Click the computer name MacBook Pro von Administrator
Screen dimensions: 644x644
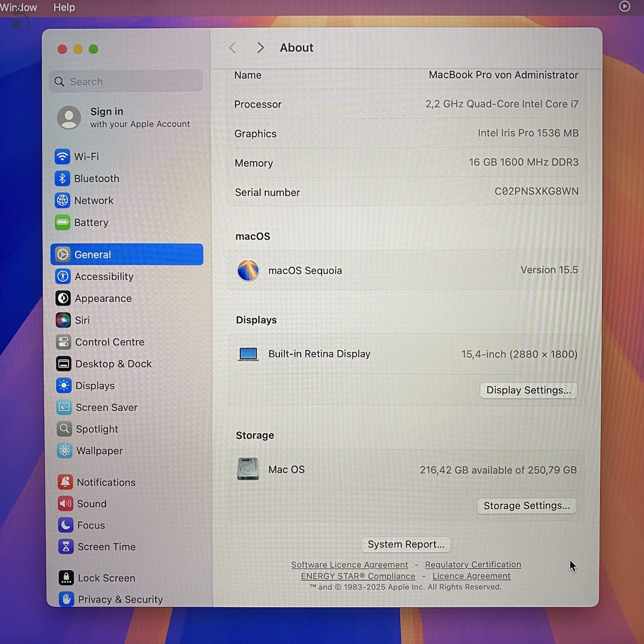pos(503,75)
